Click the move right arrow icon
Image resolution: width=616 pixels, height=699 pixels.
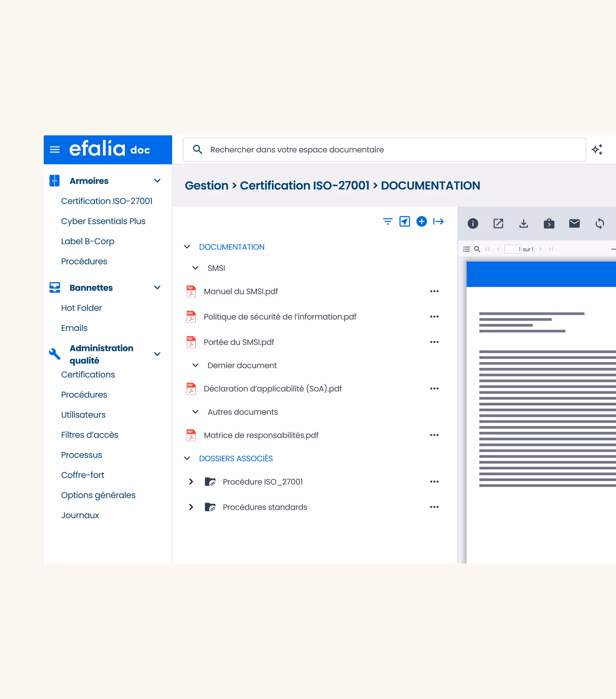pos(438,221)
